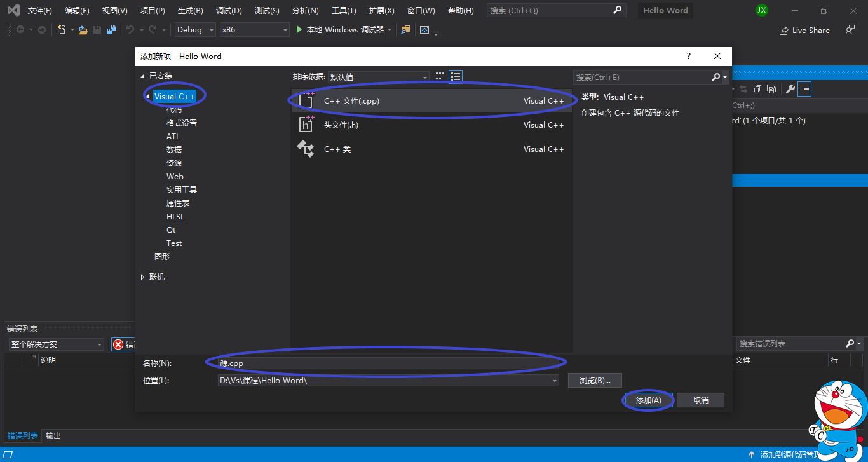Select the C++ 类 template
The height and width of the screenshot is (462, 868).
pyautogui.click(x=381, y=149)
